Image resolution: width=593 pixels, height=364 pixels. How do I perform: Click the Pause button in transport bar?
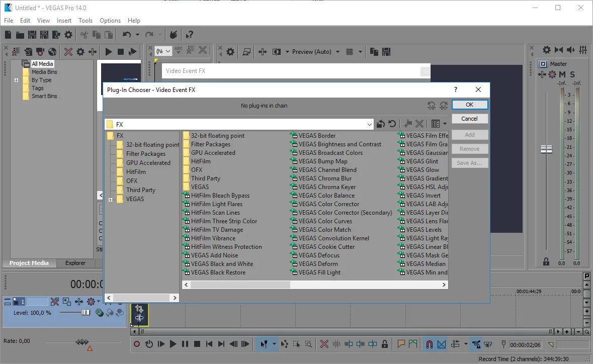click(x=185, y=344)
